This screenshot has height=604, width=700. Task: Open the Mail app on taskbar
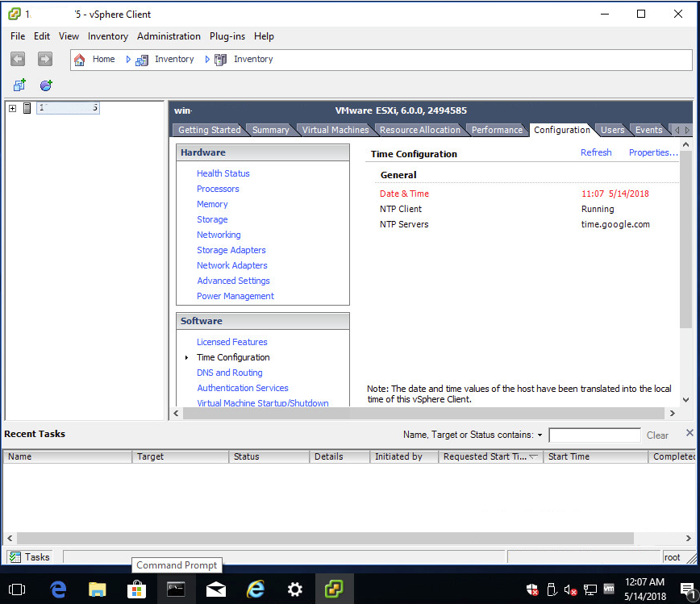pyautogui.click(x=215, y=589)
